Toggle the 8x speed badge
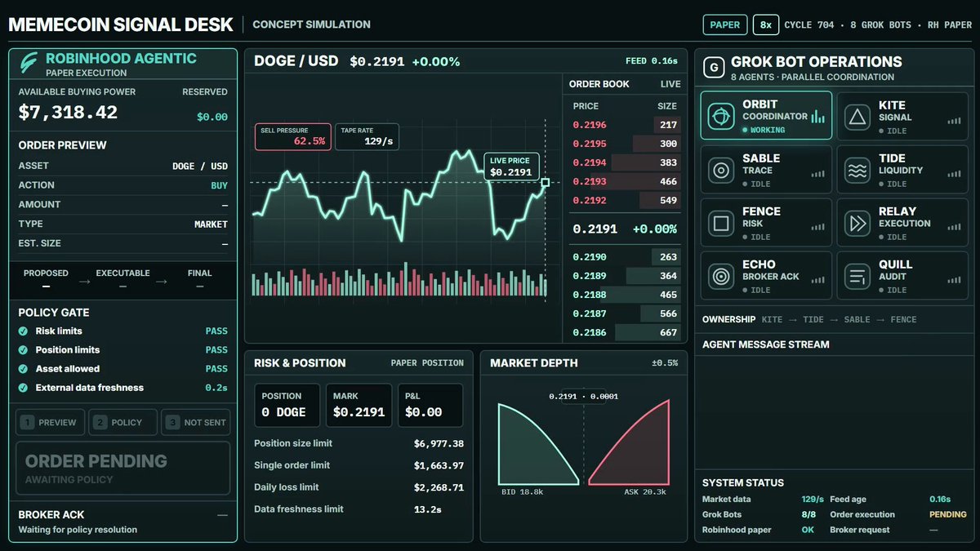 click(x=766, y=24)
